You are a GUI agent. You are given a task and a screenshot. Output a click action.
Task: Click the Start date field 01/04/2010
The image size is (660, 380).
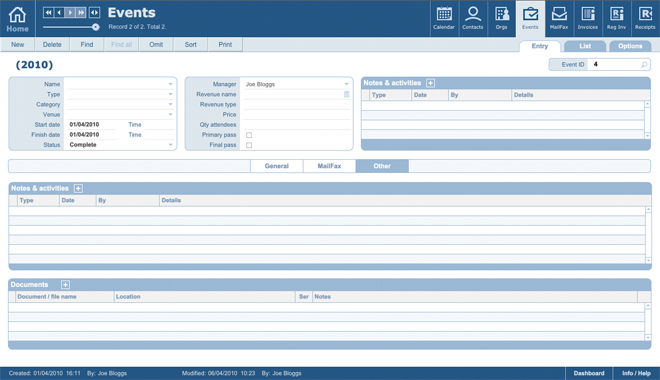(x=90, y=125)
